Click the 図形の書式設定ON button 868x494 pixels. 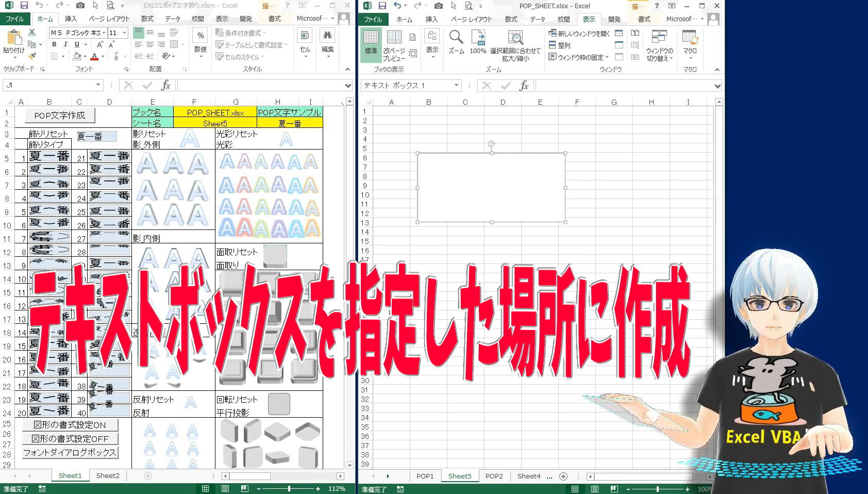pos(70,425)
